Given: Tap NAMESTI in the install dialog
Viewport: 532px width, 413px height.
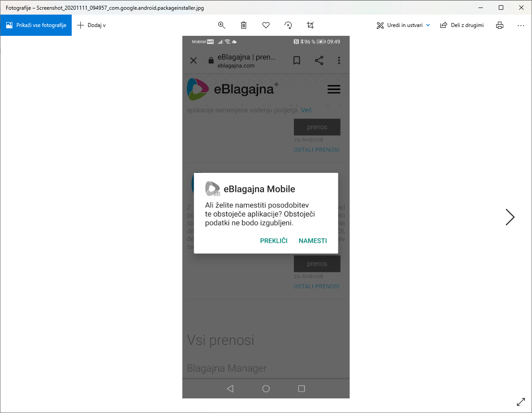Looking at the screenshot, I should coord(313,241).
